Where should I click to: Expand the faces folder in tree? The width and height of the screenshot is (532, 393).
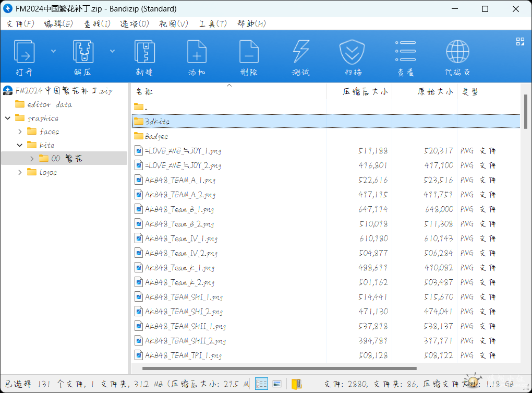[20, 132]
